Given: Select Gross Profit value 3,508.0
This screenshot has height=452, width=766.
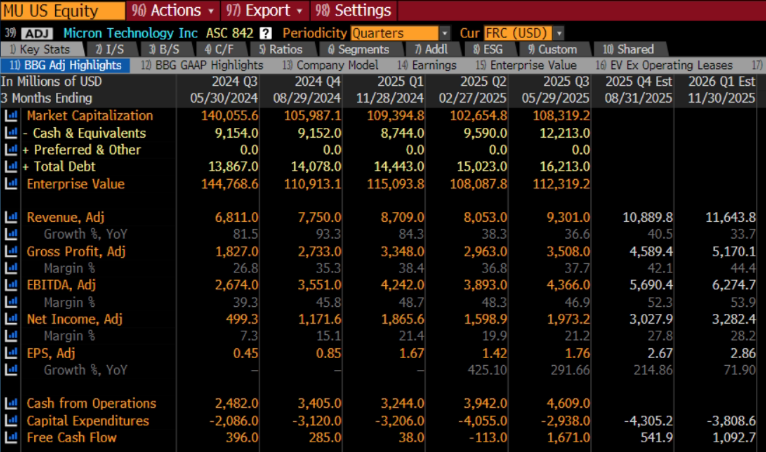Looking at the screenshot, I should click(x=567, y=251).
